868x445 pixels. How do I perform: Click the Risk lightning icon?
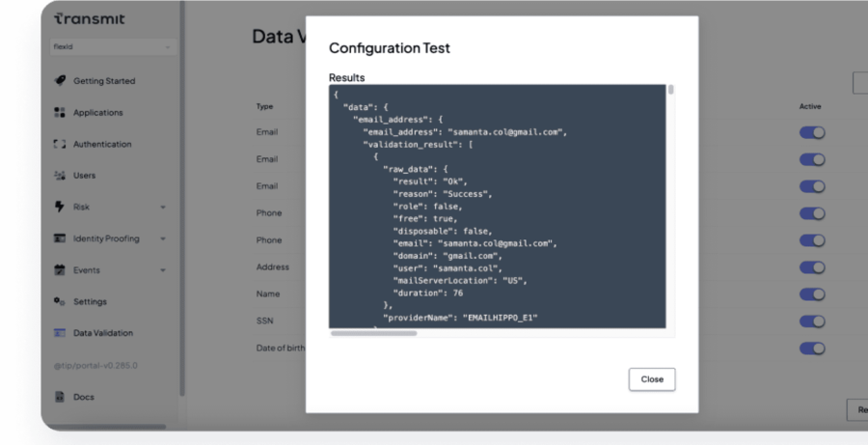(60, 207)
